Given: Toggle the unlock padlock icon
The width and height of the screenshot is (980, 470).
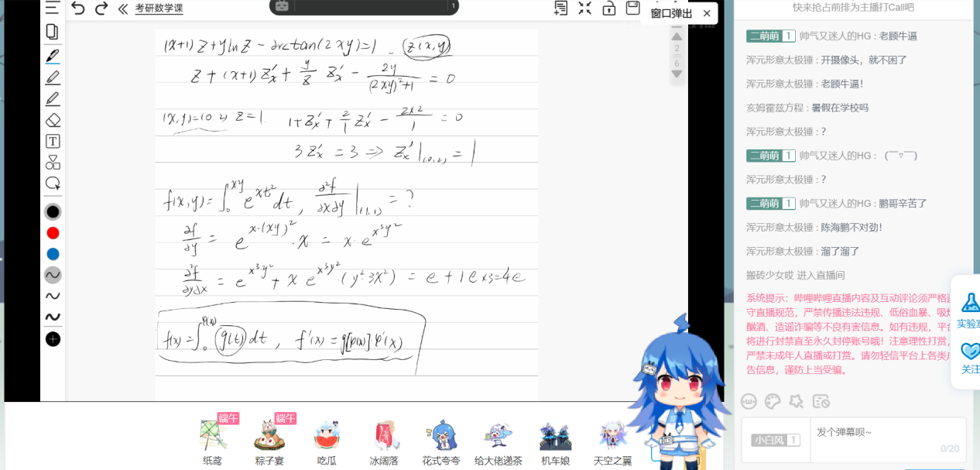Looking at the screenshot, I should tap(609, 9).
